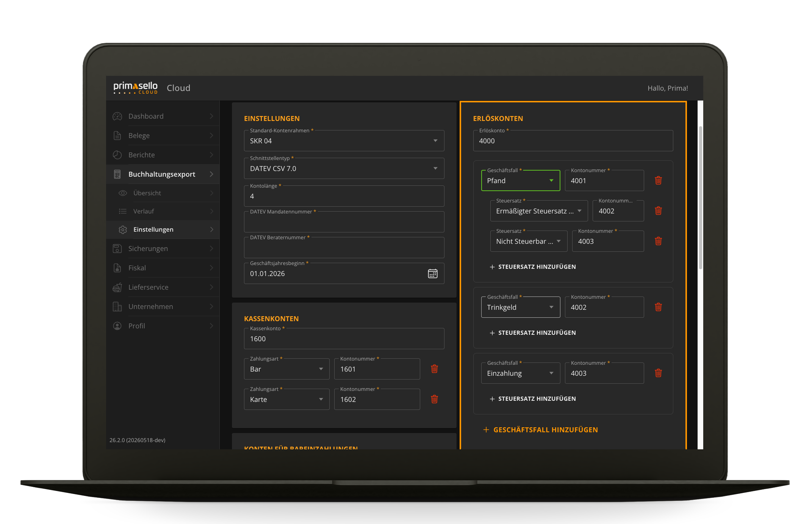Delete the Karte payment account row
The width and height of the screenshot is (812, 524).
435,399
